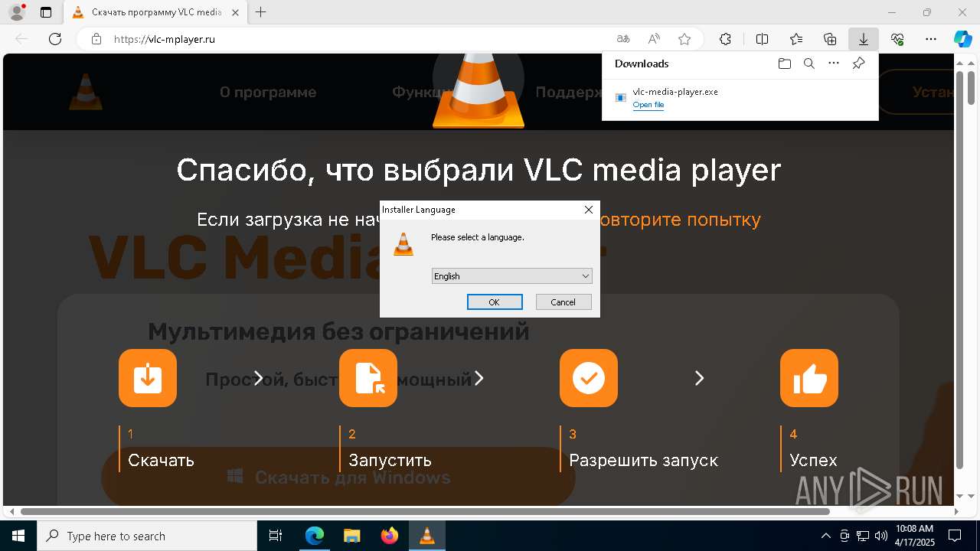The width and height of the screenshot is (980, 551).
Task: Add page to favorites star
Action: [x=684, y=39]
